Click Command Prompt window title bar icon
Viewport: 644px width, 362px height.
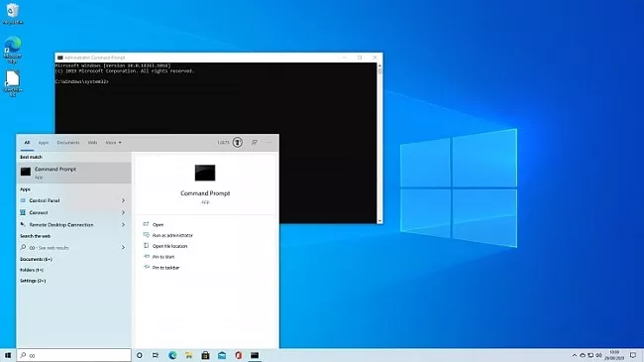pyautogui.click(x=60, y=58)
